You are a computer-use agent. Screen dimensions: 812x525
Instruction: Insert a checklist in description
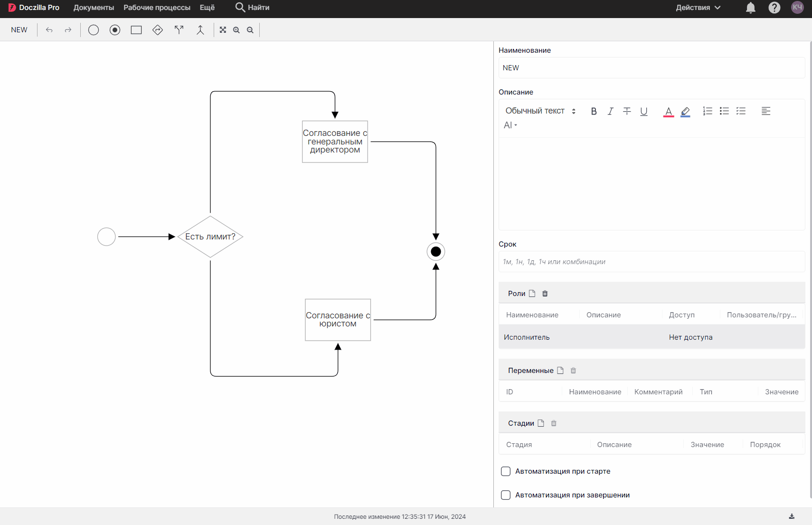coord(741,111)
